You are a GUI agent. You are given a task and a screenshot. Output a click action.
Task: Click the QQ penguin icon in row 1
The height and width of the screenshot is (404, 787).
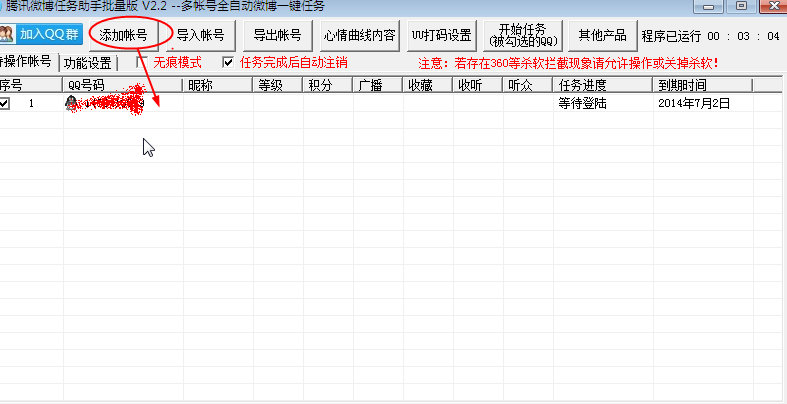(72, 103)
